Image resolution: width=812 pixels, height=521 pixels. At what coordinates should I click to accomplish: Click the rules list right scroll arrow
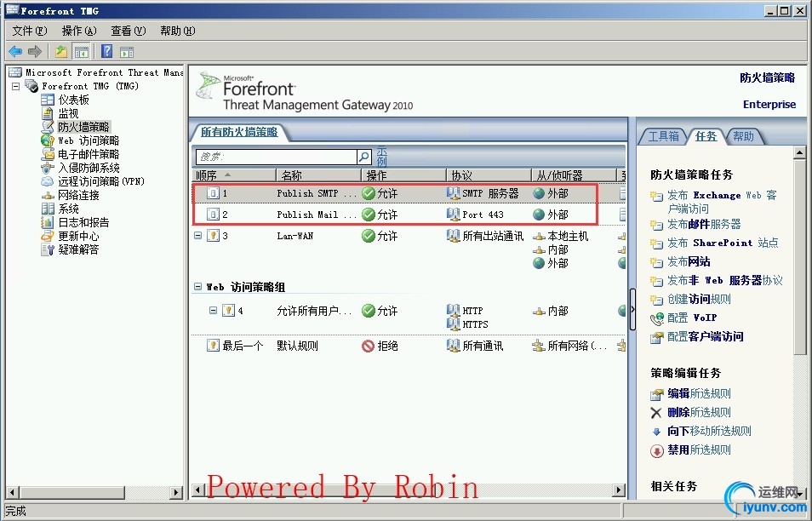tap(619, 490)
